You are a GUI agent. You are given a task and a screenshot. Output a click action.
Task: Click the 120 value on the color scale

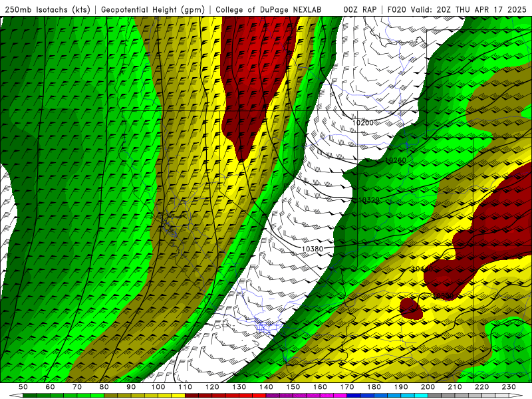pyautogui.click(x=212, y=387)
